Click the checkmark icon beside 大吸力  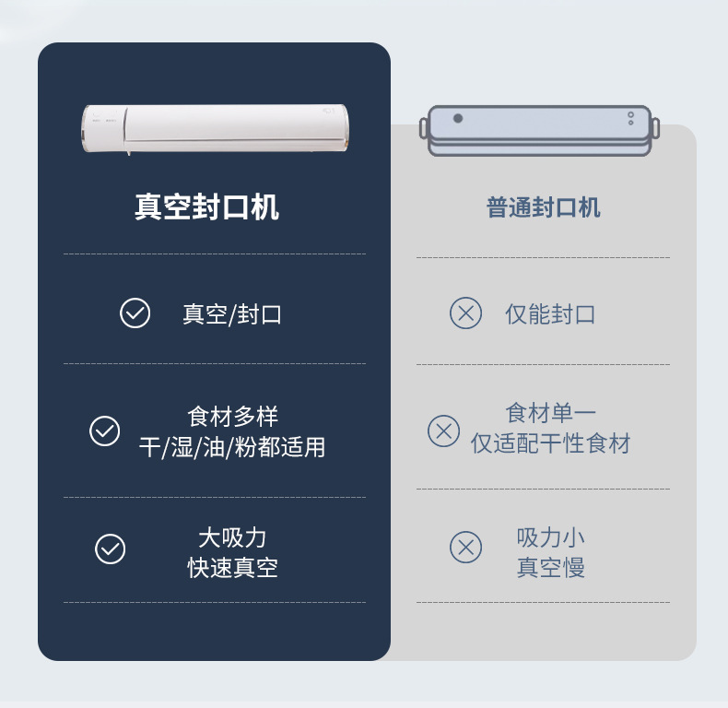point(110,549)
